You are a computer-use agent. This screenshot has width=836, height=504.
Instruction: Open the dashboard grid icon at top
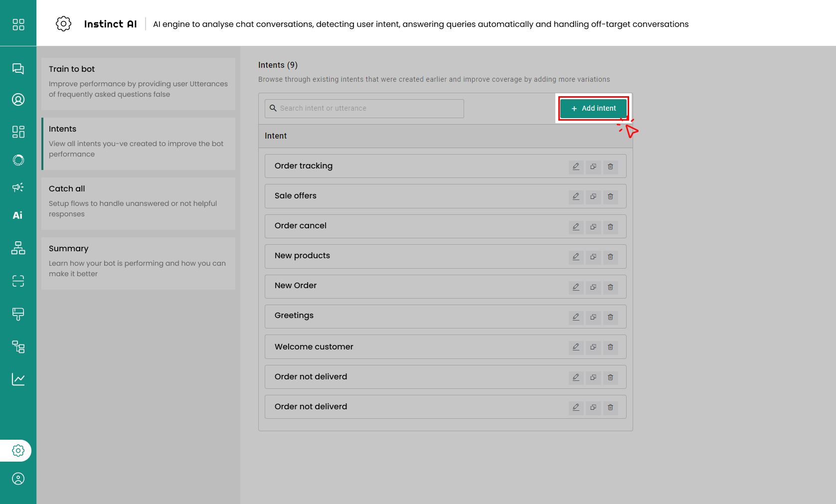[18, 24]
